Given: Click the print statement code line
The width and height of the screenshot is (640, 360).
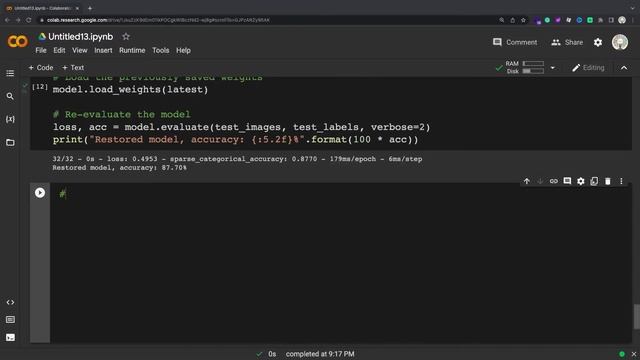Looking at the screenshot, I should point(236,140).
